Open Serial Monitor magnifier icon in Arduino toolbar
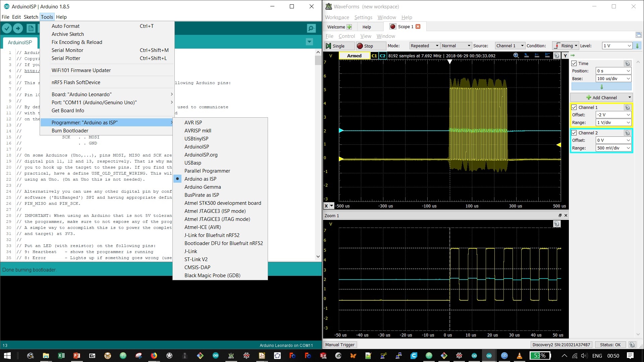 (311, 28)
